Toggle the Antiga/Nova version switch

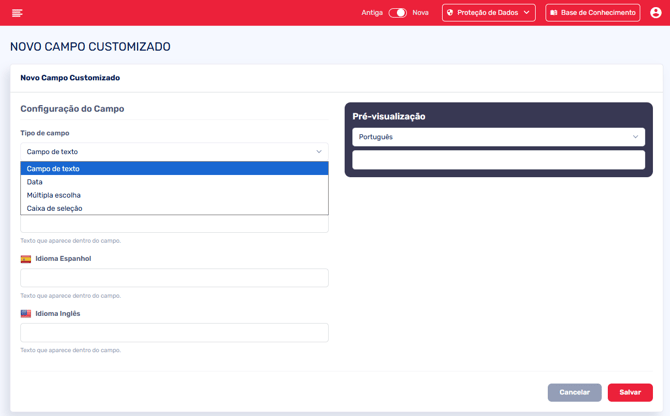(397, 13)
